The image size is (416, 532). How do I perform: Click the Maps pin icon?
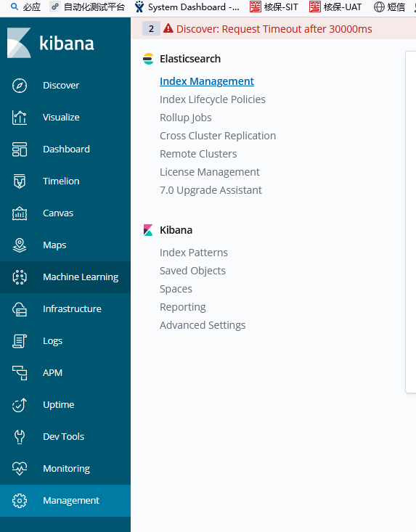[20, 245]
